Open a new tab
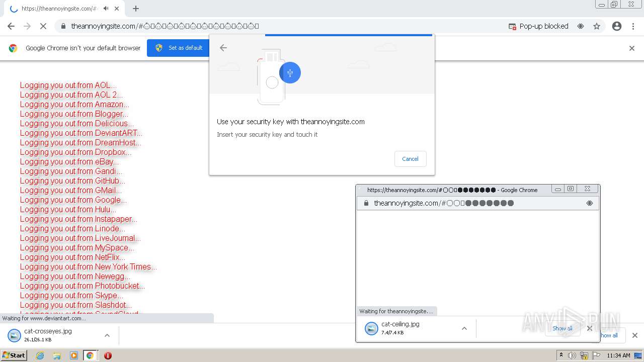Screen dimensions: 644x362 coord(136,9)
